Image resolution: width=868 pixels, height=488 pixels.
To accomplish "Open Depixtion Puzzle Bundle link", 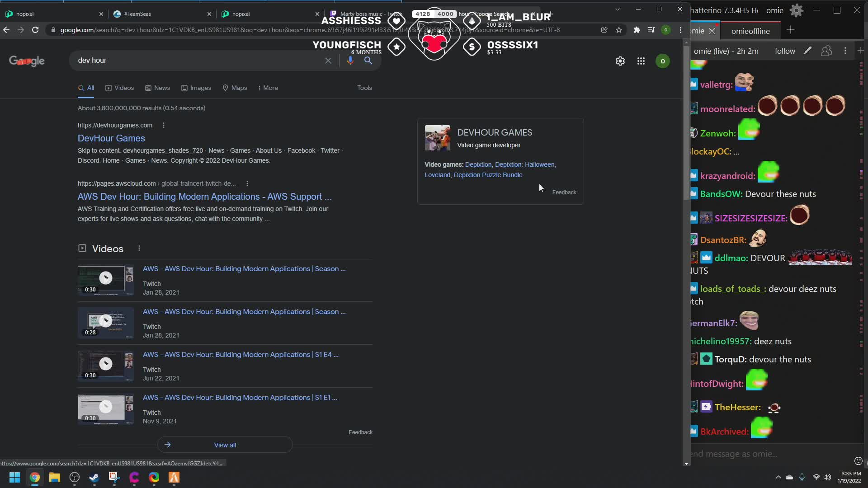I will click(x=488, y=175).
